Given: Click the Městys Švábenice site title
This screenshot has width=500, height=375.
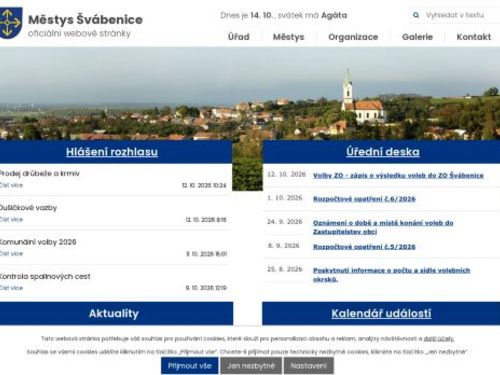Looking at the screenshot, I should (x=85, y=19).
